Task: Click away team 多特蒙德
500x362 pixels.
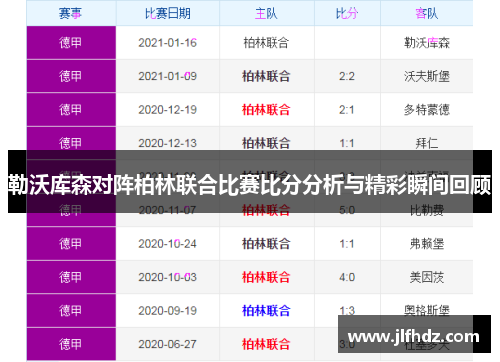Action: coord(427,110)
